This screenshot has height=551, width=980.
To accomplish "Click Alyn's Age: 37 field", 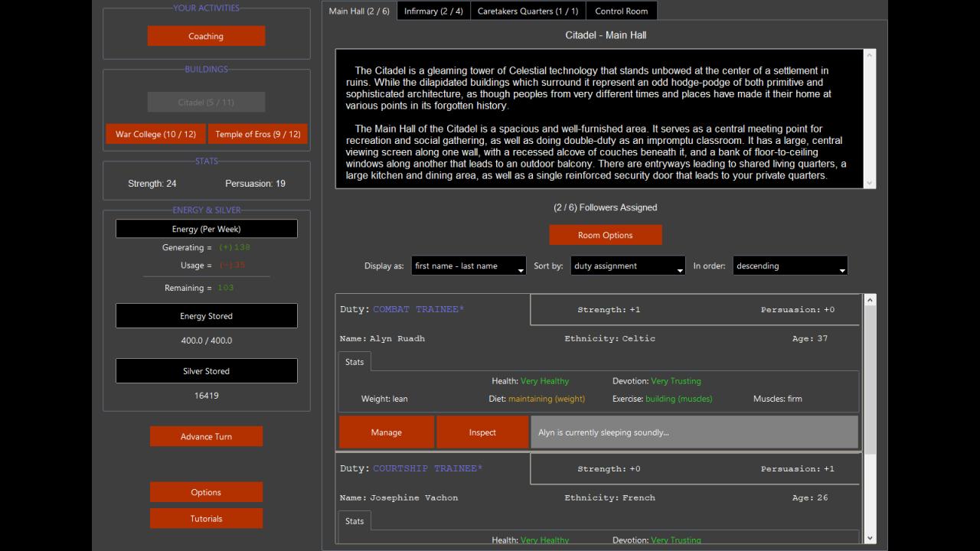I will [810, 338].
